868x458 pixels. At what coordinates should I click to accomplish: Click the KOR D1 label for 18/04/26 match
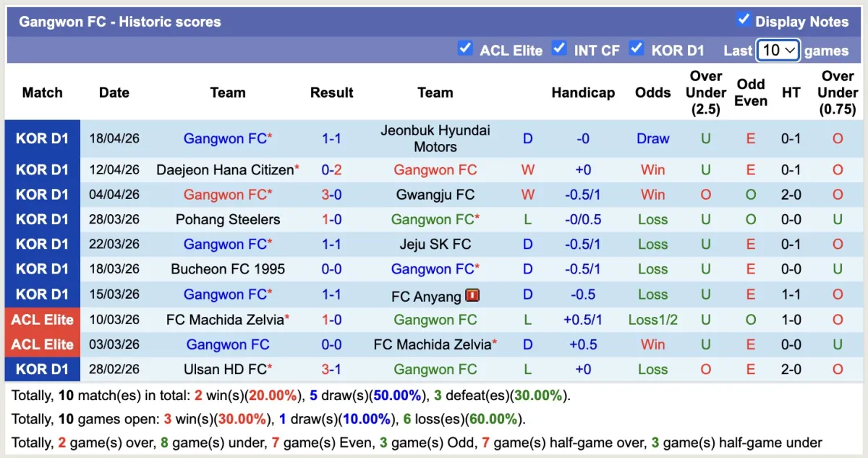tap(42, 138)
